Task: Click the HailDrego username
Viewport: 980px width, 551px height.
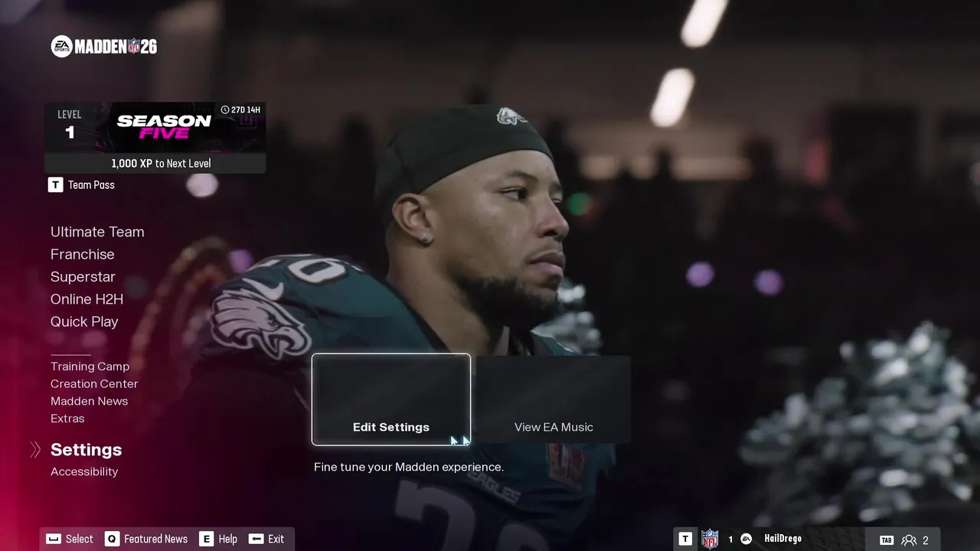Action: point(782,539)
